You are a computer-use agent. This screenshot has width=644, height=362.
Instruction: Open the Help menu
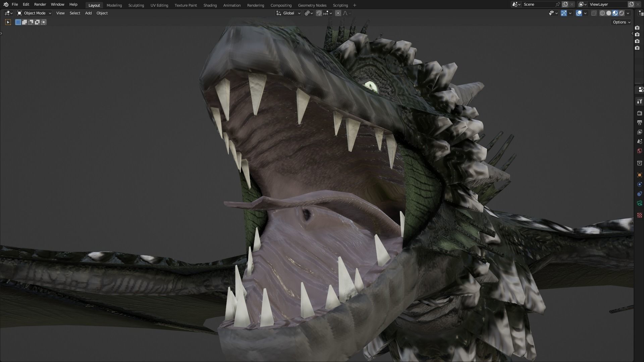click(73, 4)
